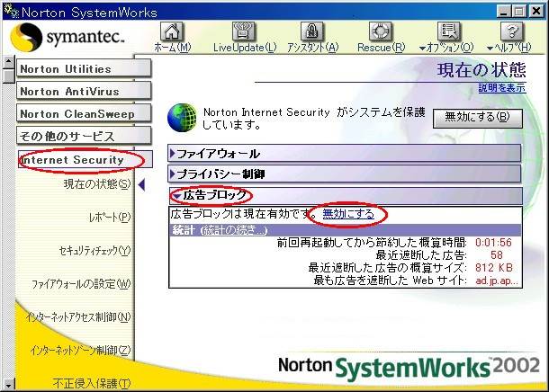Open 不正侵入保護(T) page
This screenshot has width=549, height=392.
[92, 383]
